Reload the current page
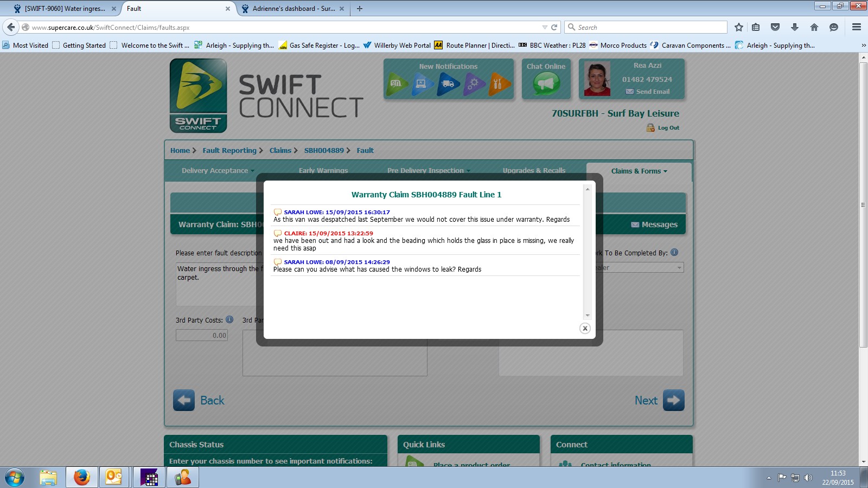This screenshot has height=488, width=868. point(554,27)
